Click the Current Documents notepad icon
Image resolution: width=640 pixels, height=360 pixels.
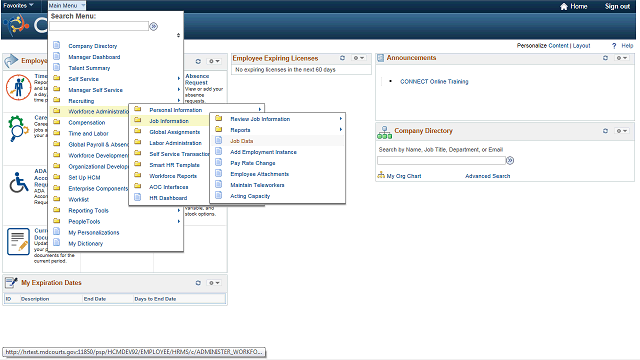18,242
